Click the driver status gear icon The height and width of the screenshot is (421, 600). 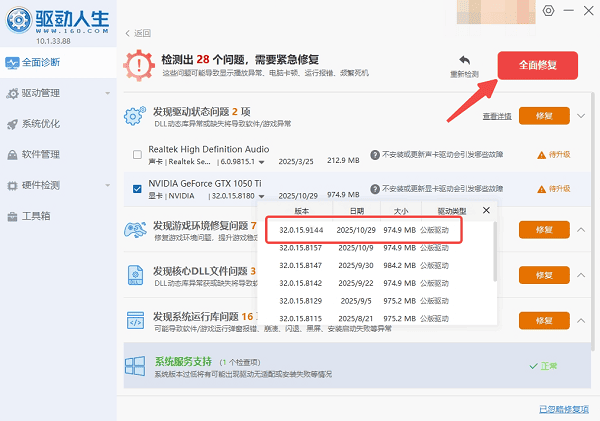coord(134,116)
